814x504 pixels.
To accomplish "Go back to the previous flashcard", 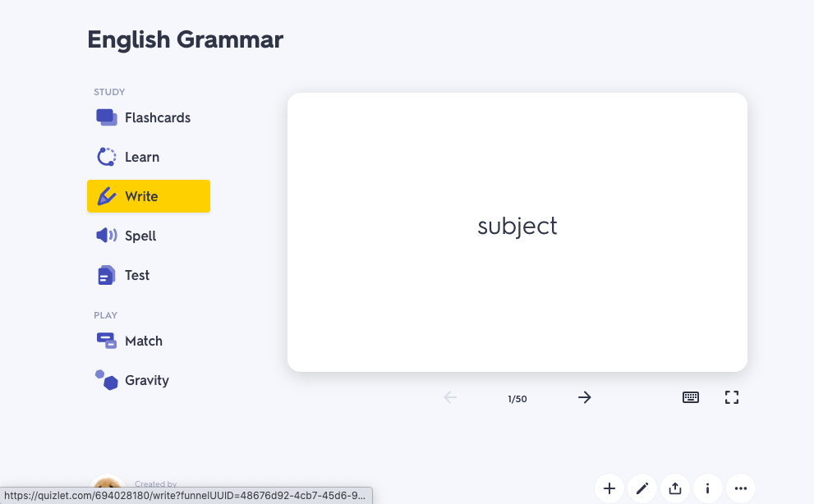I will click(450, 397).
